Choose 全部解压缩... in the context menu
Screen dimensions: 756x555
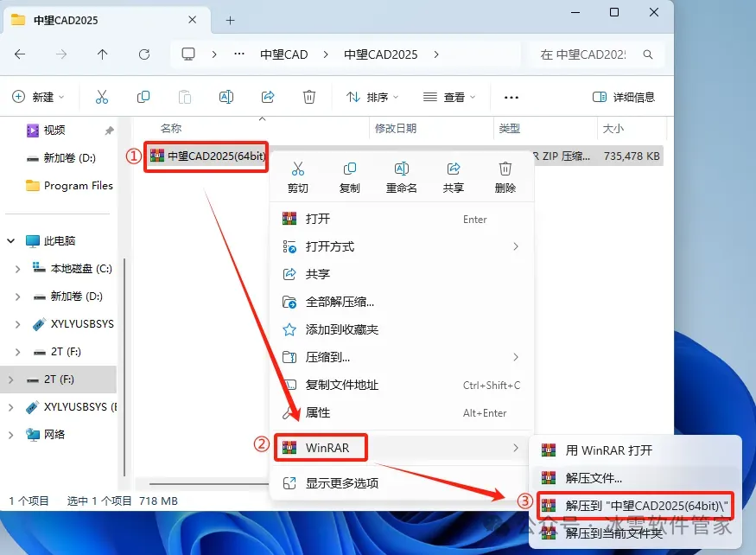click(401, 302)
